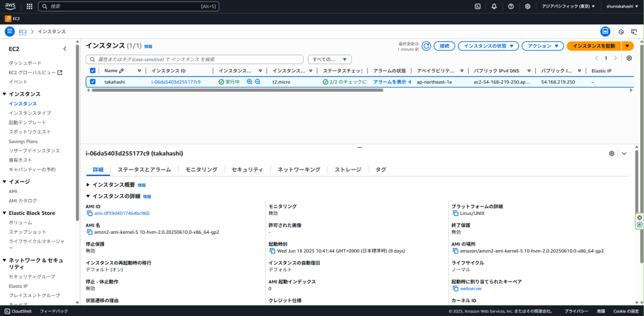Click the インスタンスを起動 button
The height and width of the screenshot is (316, 644).
tap(594, 46)
